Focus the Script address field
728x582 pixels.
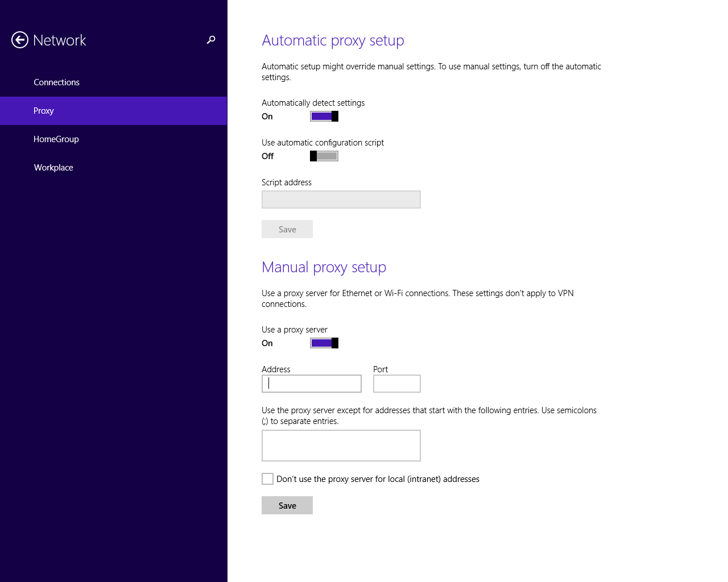341,199
